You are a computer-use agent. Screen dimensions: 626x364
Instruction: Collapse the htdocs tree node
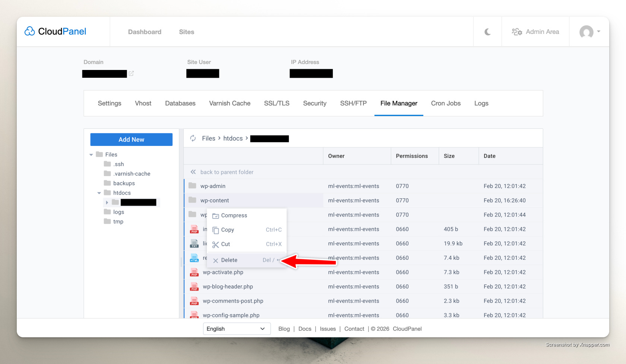(99, 193)
